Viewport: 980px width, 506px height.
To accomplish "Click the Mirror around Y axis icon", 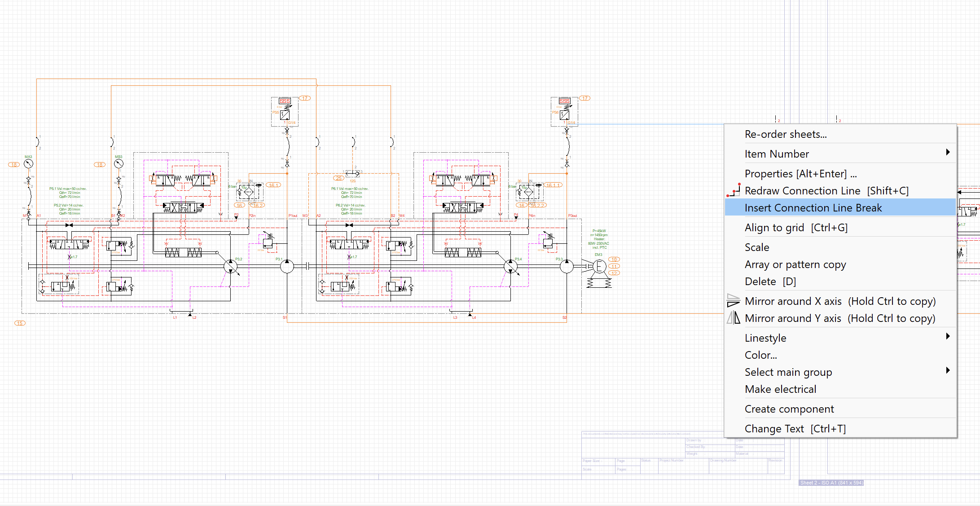I will tap(734, 318).
